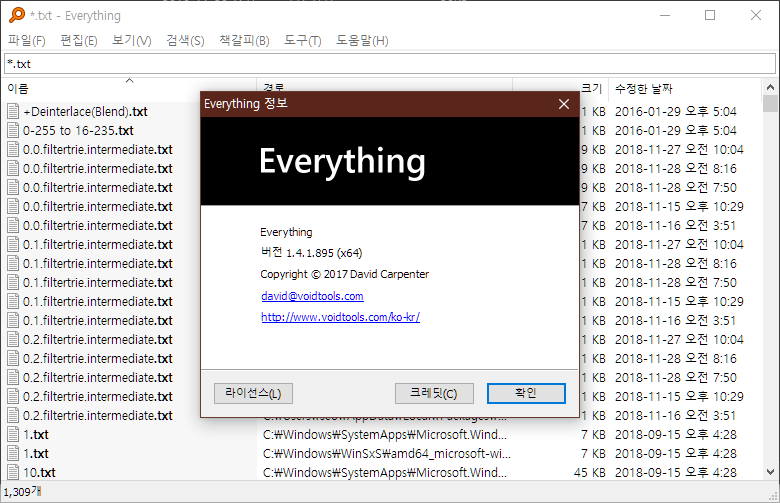
Task: Click scrollbar down arrow in results list
Action: (770, 472)
